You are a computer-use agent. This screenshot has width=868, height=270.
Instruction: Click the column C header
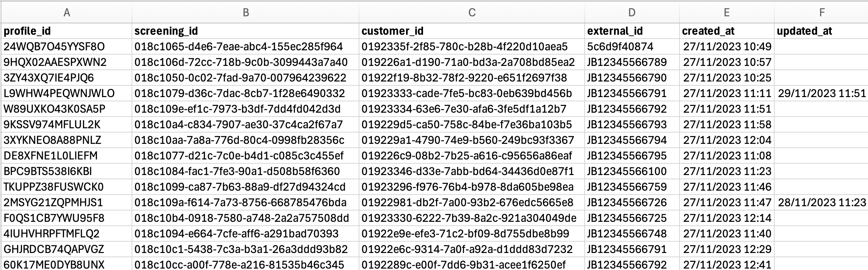coord(471,13)
